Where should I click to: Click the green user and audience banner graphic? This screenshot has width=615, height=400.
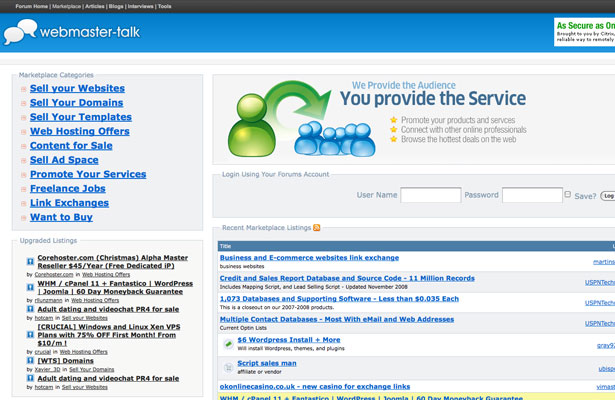tap(301, 119)
